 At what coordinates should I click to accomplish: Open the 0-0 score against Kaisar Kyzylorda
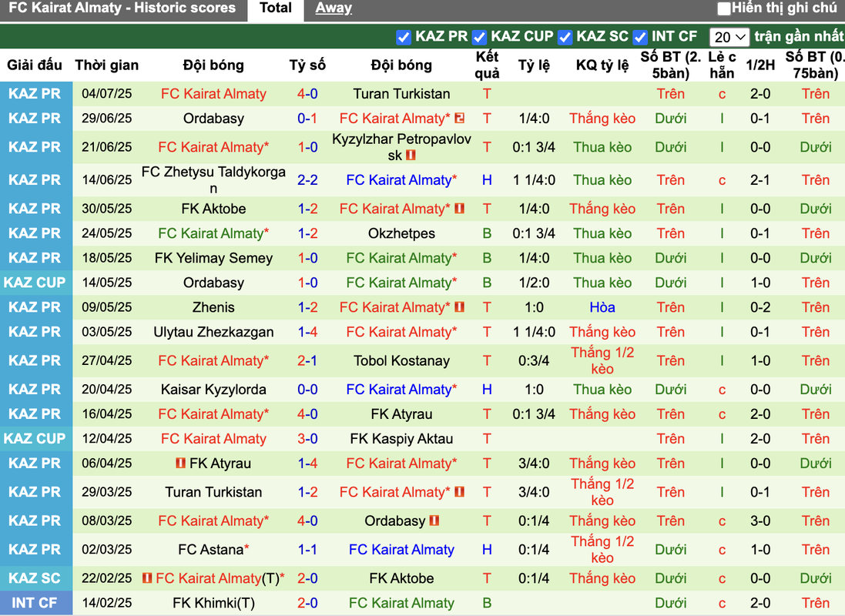[307, 389]
